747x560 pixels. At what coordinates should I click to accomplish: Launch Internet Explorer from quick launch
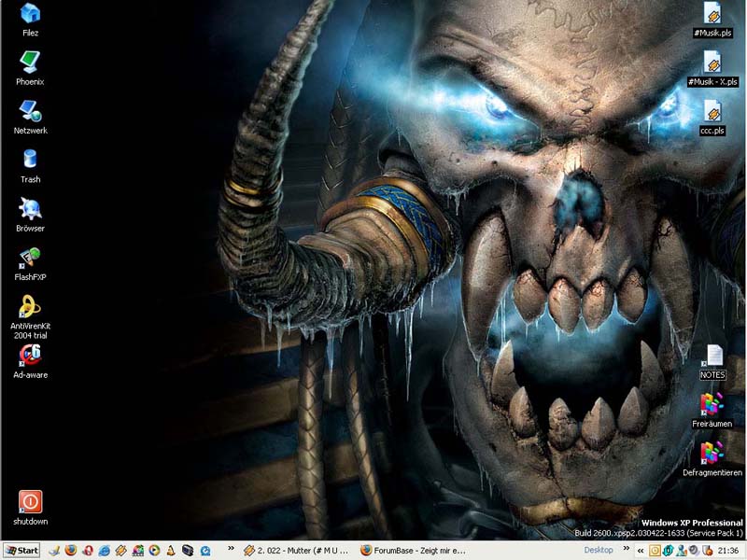[x=105, y=551]
